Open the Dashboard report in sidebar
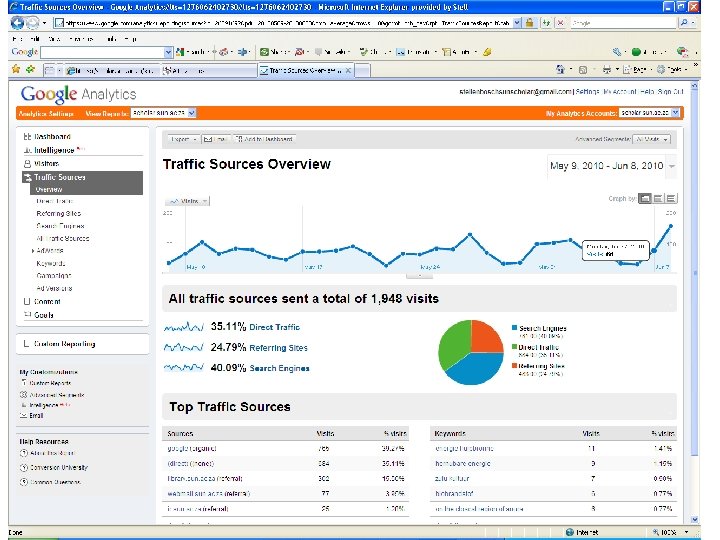This screenshot has width=720, height=540. coord(52,136)
